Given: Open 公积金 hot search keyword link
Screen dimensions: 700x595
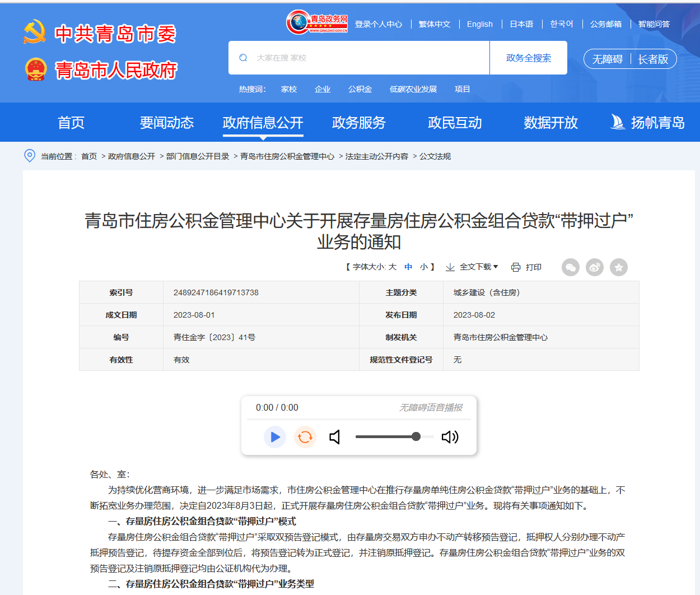Looking at the screenshot, I should point(360,89).
